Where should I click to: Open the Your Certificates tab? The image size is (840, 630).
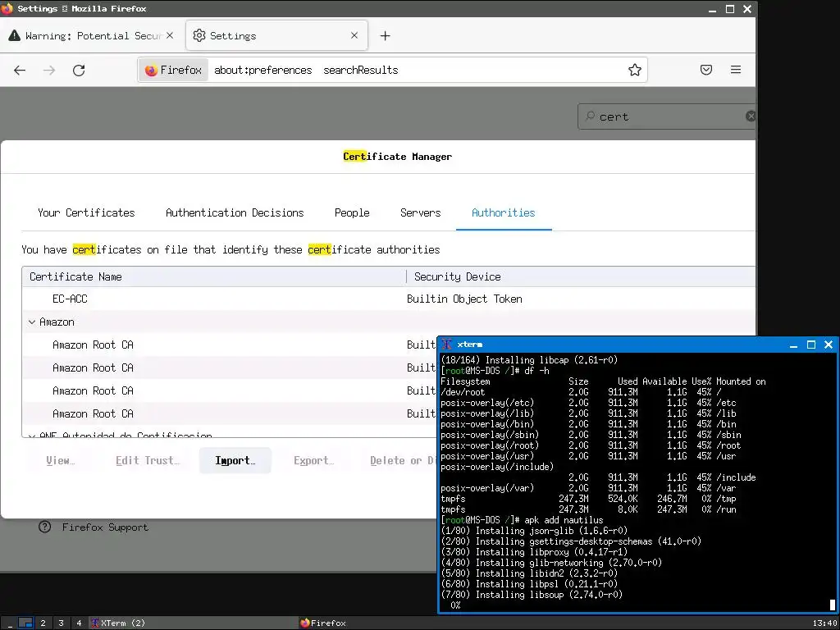[86, 212]
